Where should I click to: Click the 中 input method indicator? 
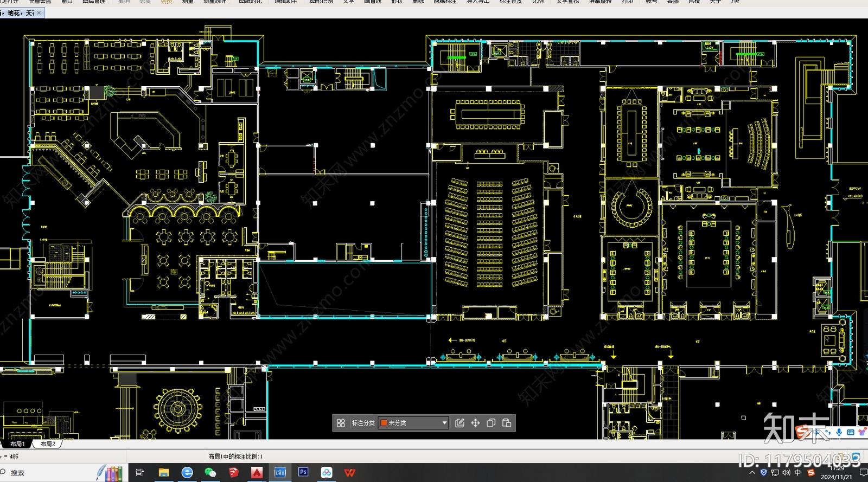pyautogui.click(x=798, y=473)
